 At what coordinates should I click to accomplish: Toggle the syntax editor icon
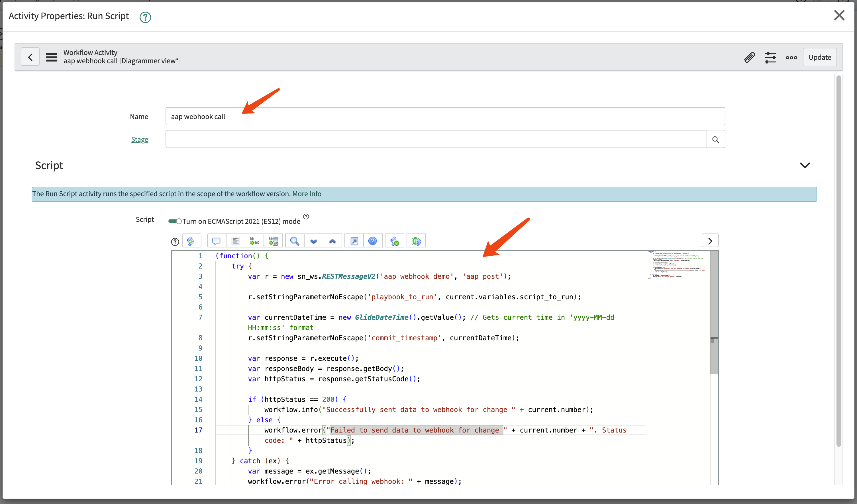pos(191,241)
